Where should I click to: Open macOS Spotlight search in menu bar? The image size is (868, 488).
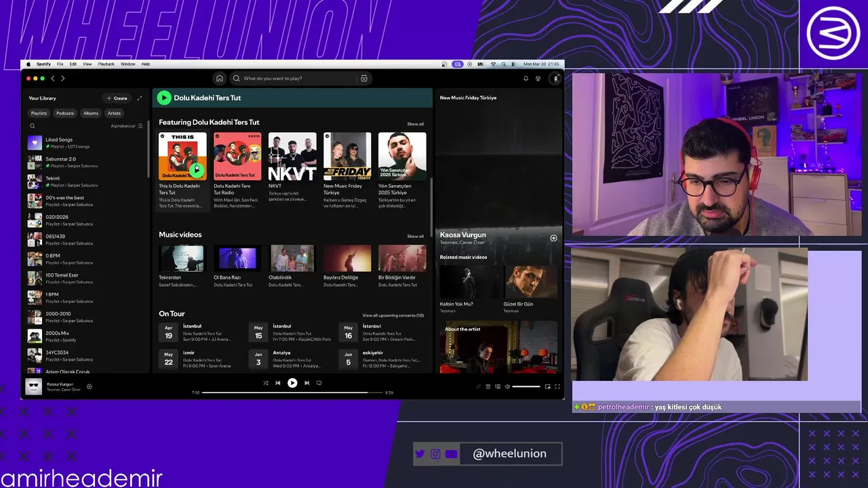coord(504,64)
